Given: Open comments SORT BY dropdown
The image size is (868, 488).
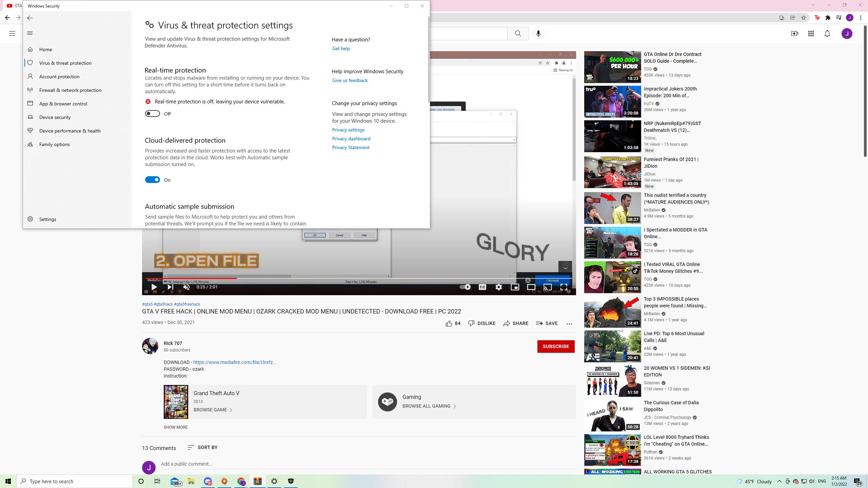Looking at the screenshot, I should click(x=202, y=447).
